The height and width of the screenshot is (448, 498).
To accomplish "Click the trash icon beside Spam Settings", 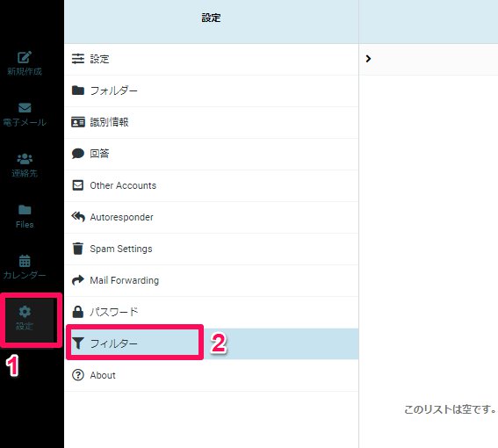I will pos(78,249).
